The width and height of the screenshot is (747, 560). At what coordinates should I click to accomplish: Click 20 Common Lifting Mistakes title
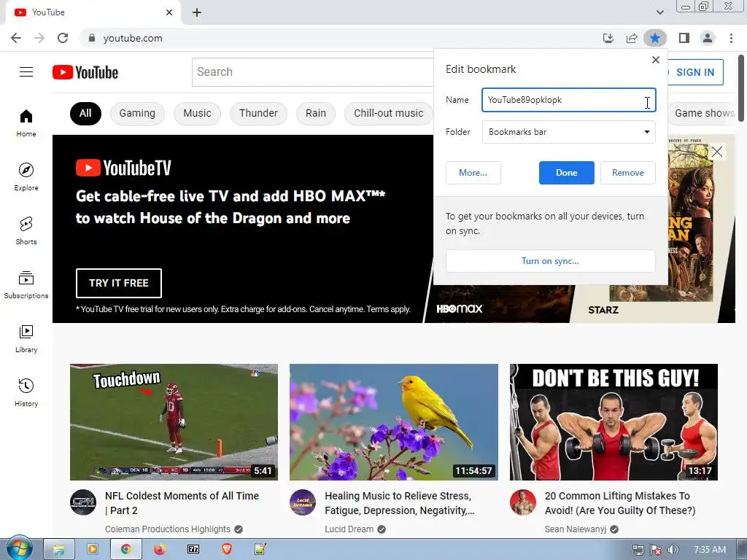tap(620, 503)
